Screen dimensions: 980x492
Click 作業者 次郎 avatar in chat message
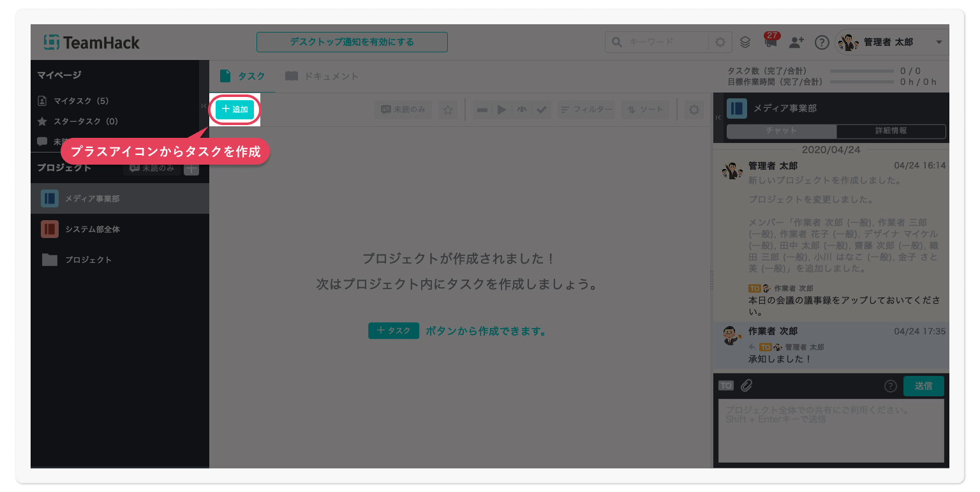[732, 336]
